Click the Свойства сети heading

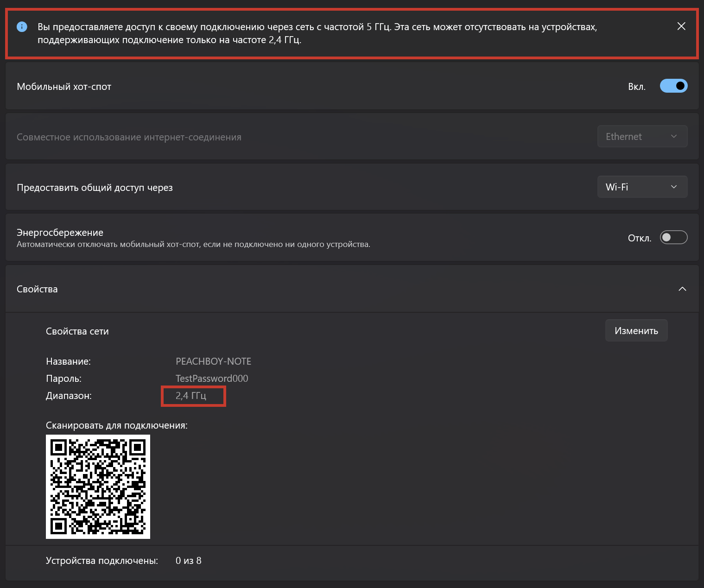(77, 331)
